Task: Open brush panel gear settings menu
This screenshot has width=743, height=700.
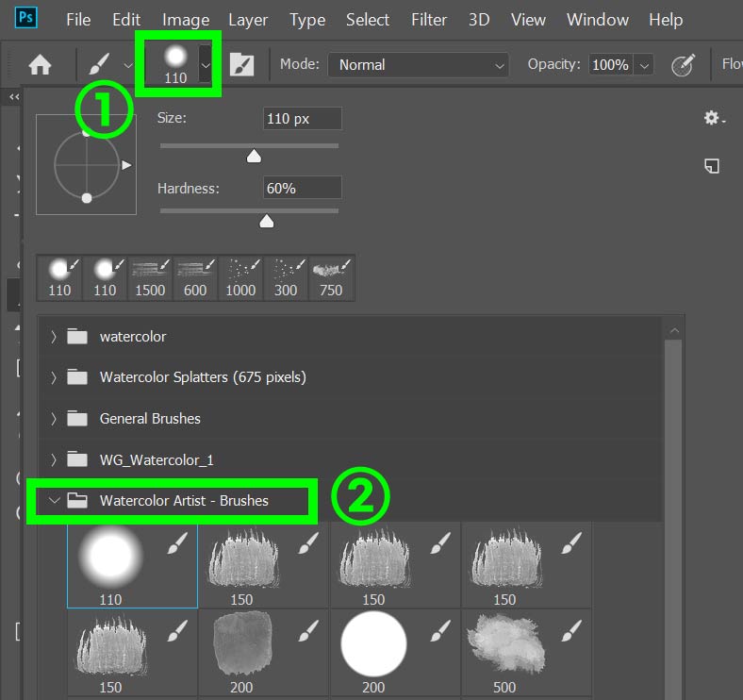Action: coord(714,118)
